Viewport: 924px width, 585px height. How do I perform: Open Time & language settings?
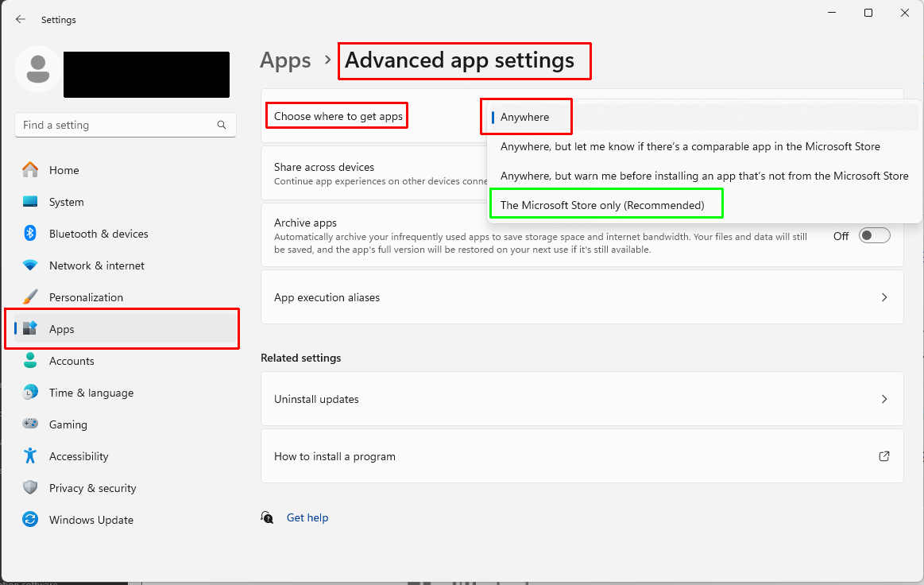tap(126, 393)
